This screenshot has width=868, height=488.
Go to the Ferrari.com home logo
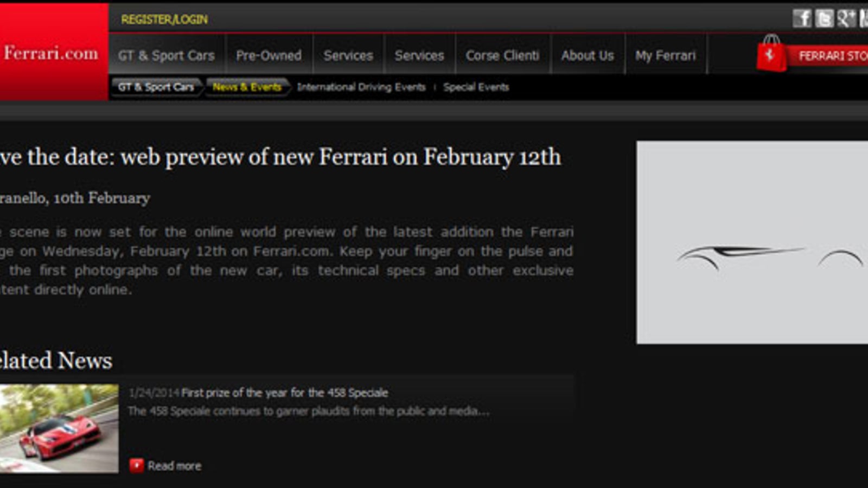pyautogui.click(x=52, y=53)
